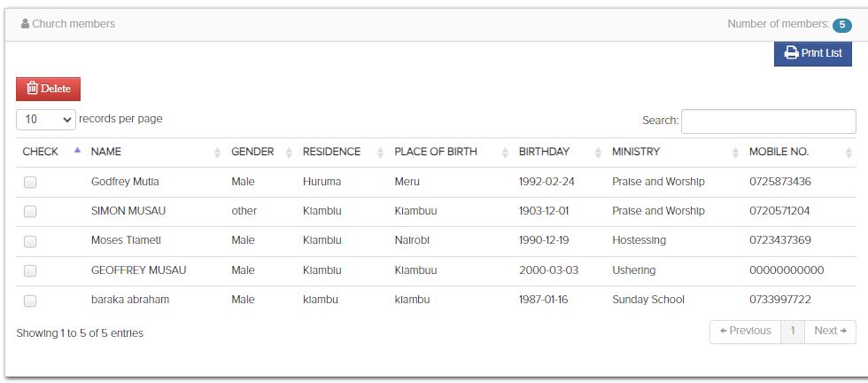The image size is (868, 383).
Task: Check the box for Godfrey Mutia
Action: (x=30, y=183)
